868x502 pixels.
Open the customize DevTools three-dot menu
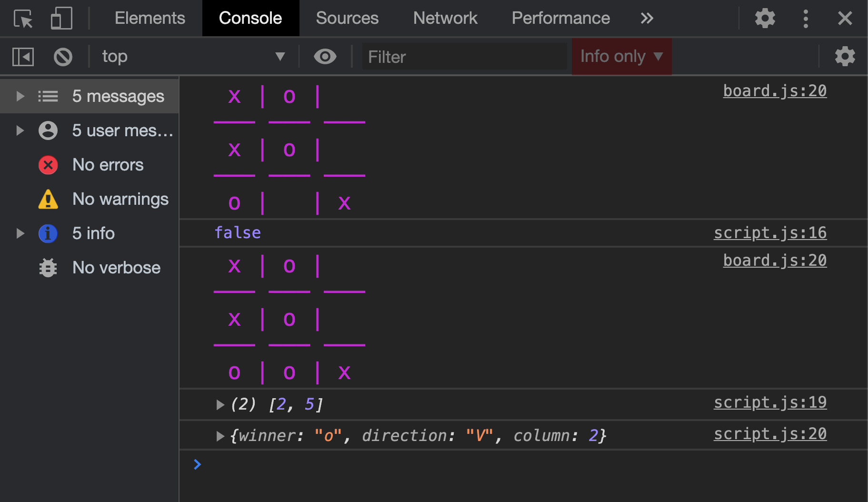806,18
